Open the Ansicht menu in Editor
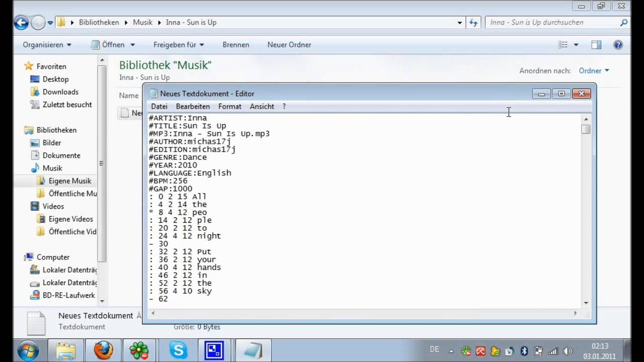 (262, 107)
